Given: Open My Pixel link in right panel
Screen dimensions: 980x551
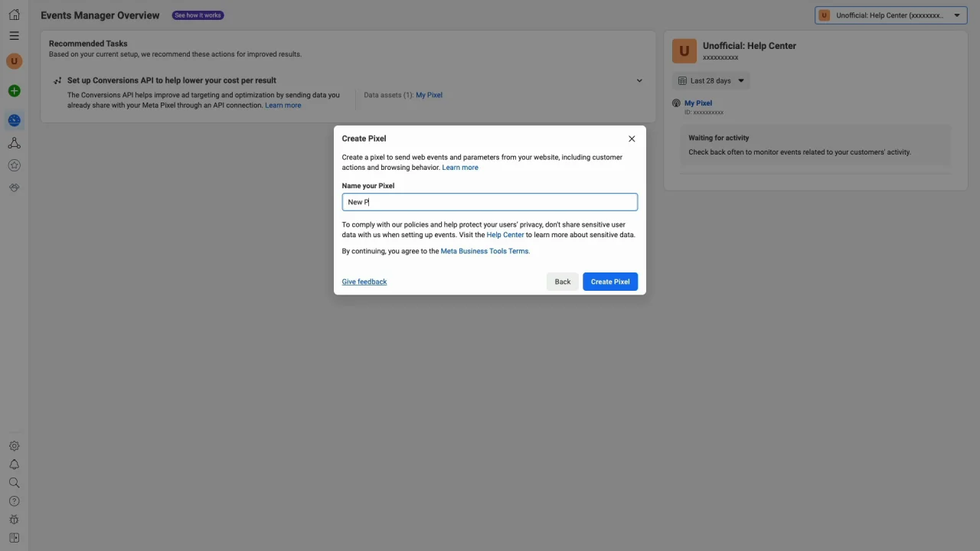Looking at the screenshot, I should coord(698,103).
